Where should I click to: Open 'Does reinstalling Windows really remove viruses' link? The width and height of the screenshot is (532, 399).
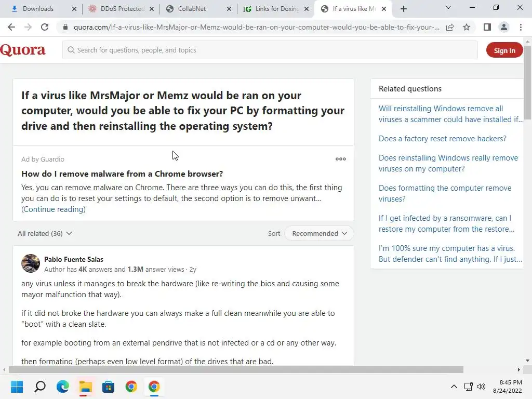point(448,163)
